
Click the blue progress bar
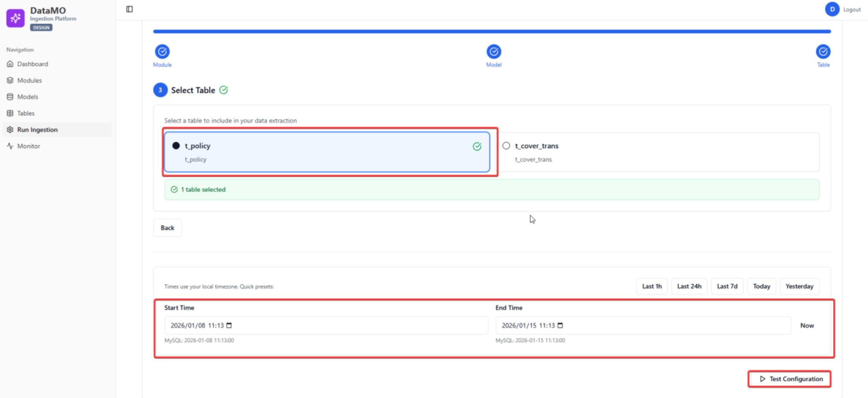click(x=492, y=31)
